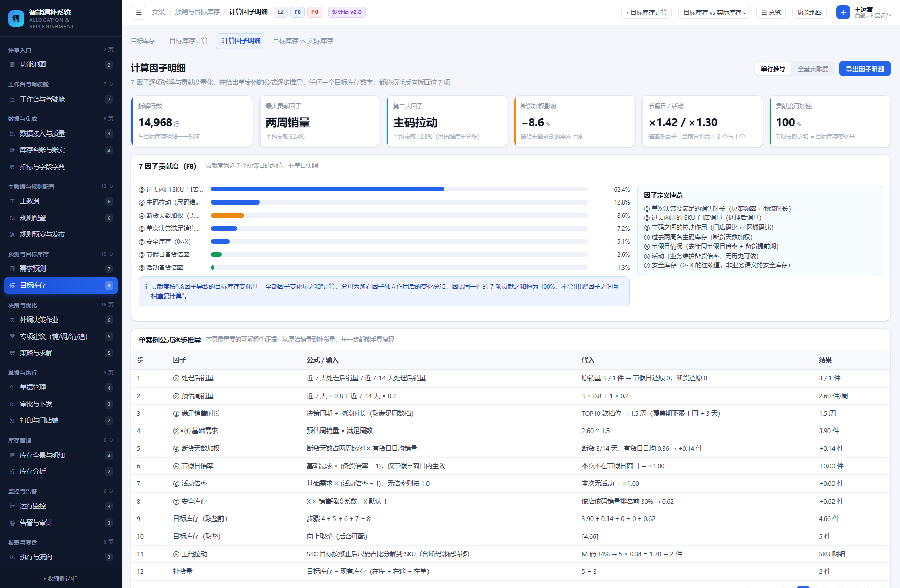Click the 补货量 row in step 12
Screen dimensions: 900x588
(511, 572)
